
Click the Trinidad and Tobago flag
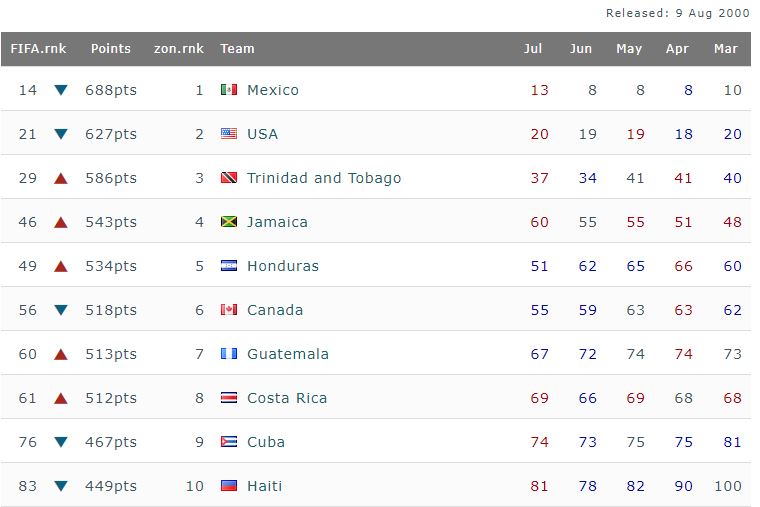[229, 178]
